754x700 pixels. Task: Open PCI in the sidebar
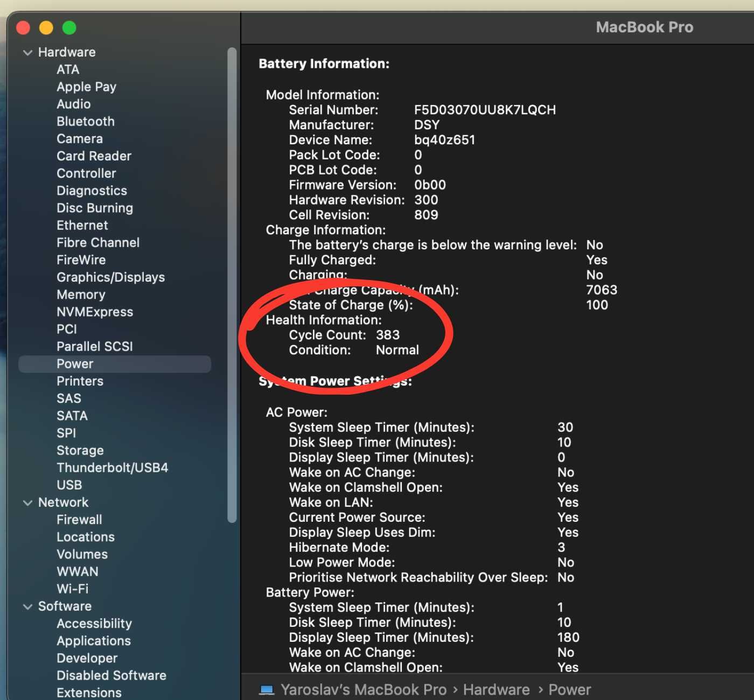[67, 329]
